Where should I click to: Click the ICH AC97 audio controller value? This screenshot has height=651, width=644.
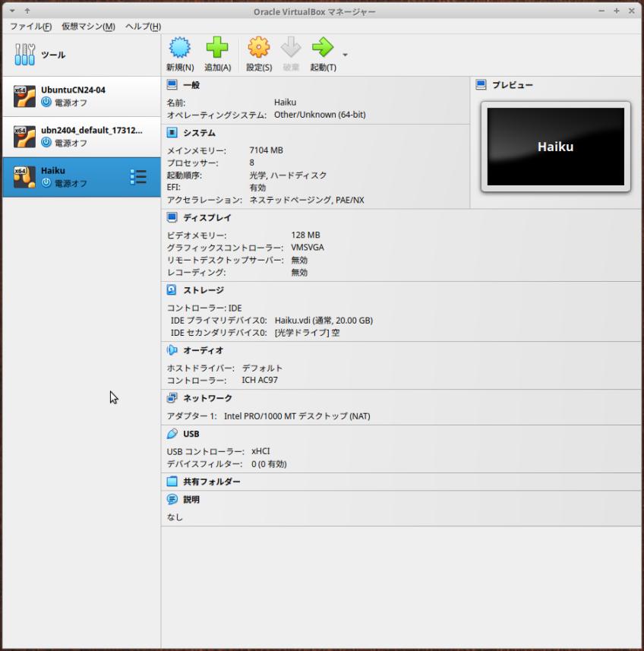pos(260,380)
